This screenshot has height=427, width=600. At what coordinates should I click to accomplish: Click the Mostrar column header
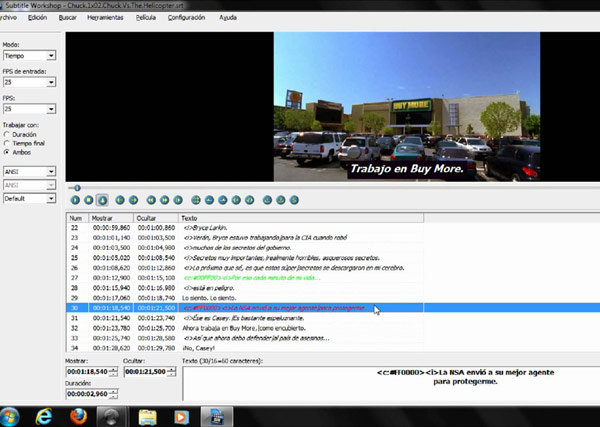click(x=111, y=218)
